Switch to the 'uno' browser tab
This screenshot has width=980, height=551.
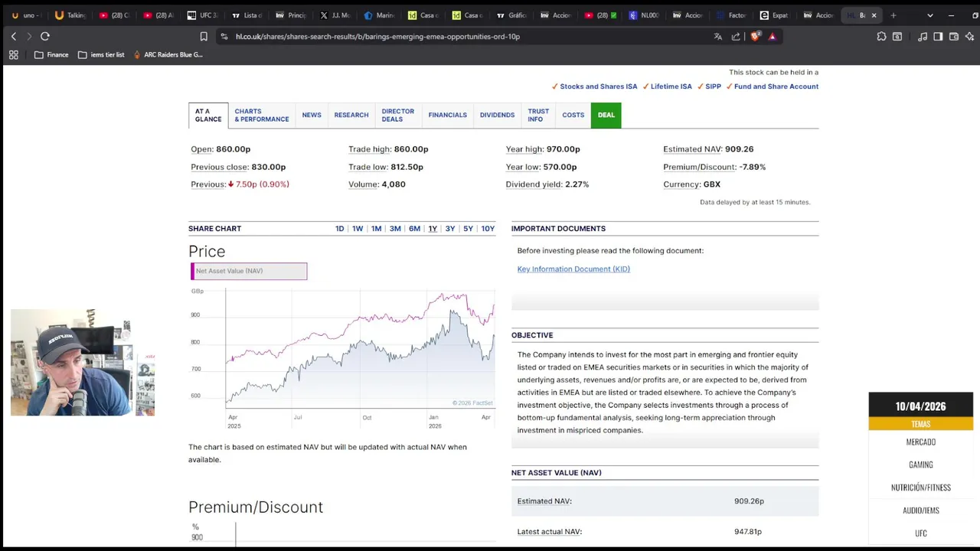coord(25,15)
